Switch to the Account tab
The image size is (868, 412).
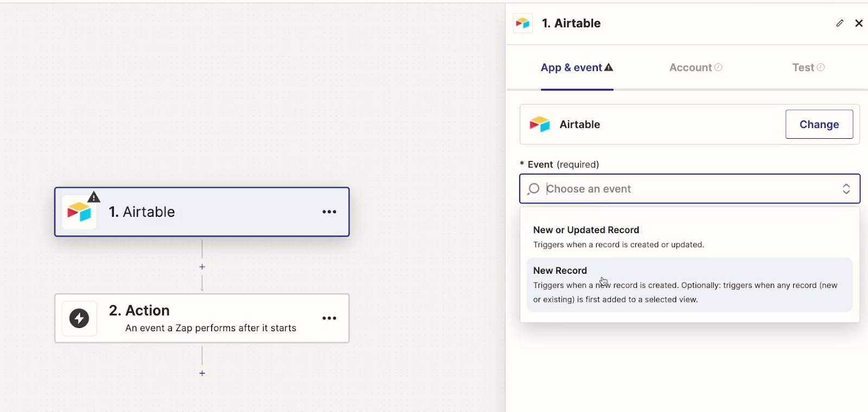[695, 68]
